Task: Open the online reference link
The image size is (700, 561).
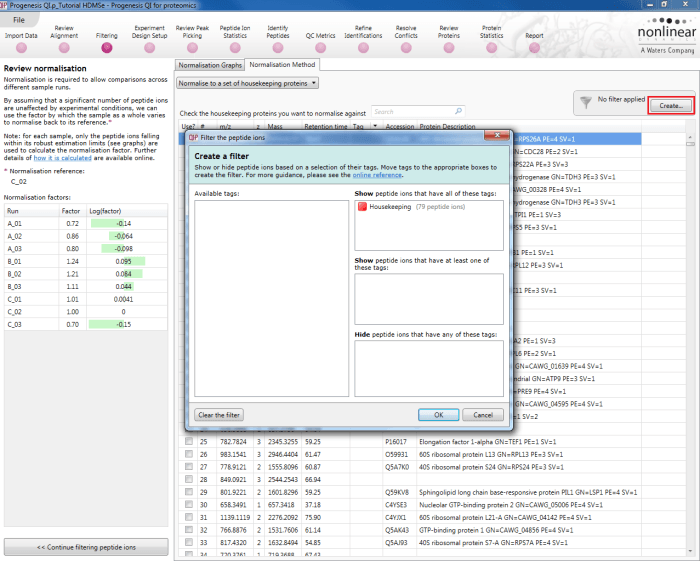Action: tap(377, 175)
